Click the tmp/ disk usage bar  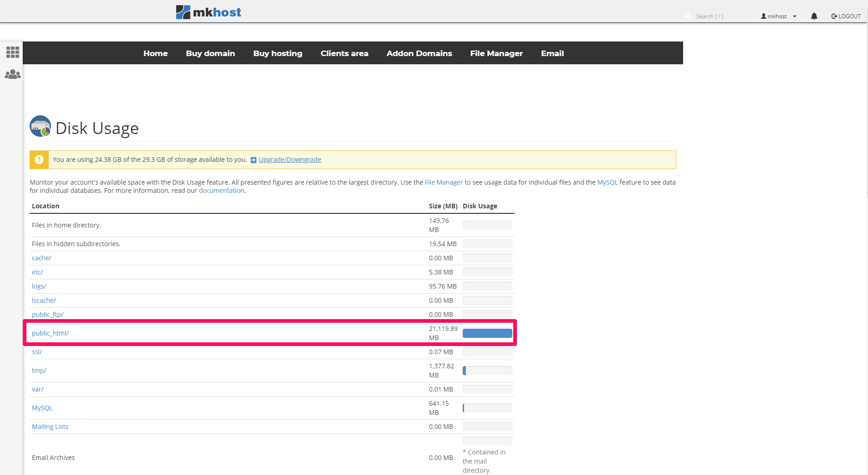point(487,371)
